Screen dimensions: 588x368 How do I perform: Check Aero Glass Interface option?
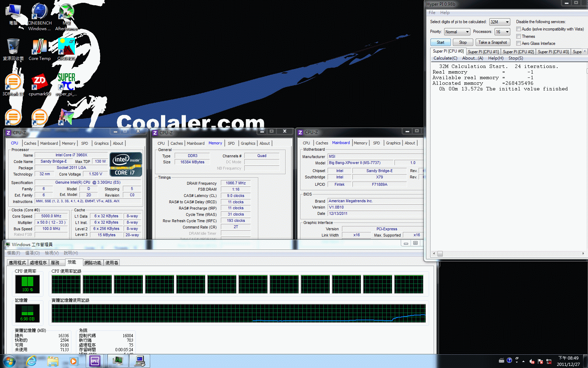[519, 43]
